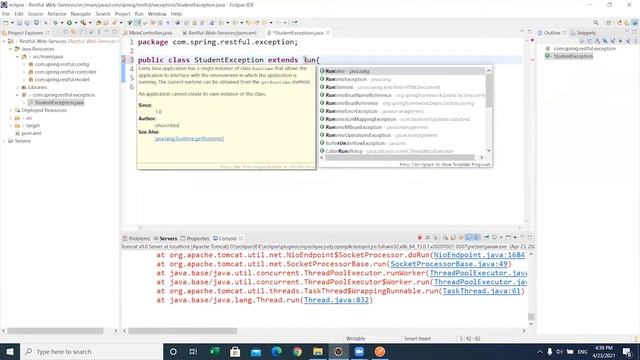Image resolution: width=640 pixels, height=360 pixels.
Task: Open the Navigate menu
Action: pos(81,14)
